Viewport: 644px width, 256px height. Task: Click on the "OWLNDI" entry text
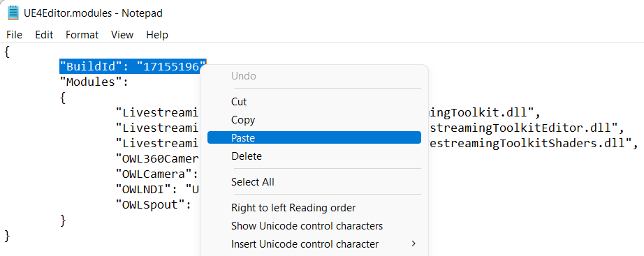tap(146, 189)
